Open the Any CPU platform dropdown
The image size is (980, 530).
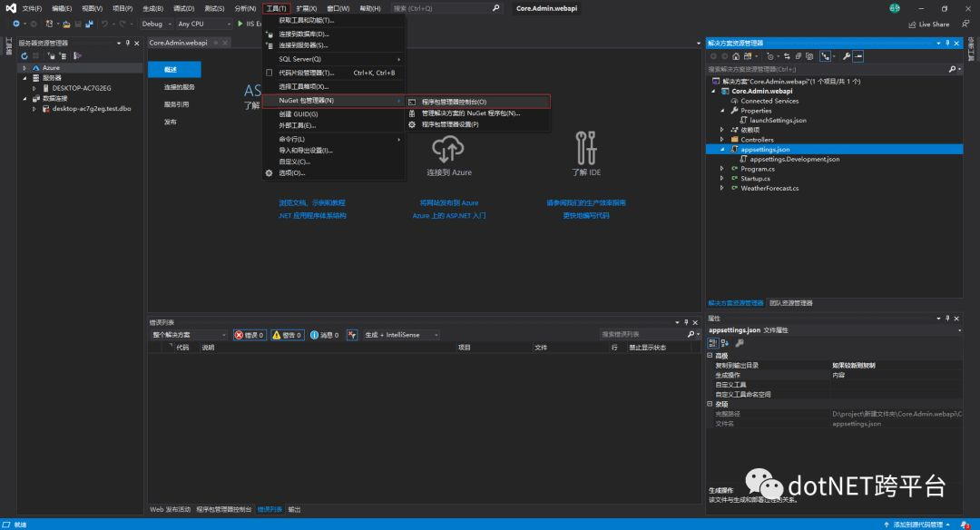(x=203, y=24)
